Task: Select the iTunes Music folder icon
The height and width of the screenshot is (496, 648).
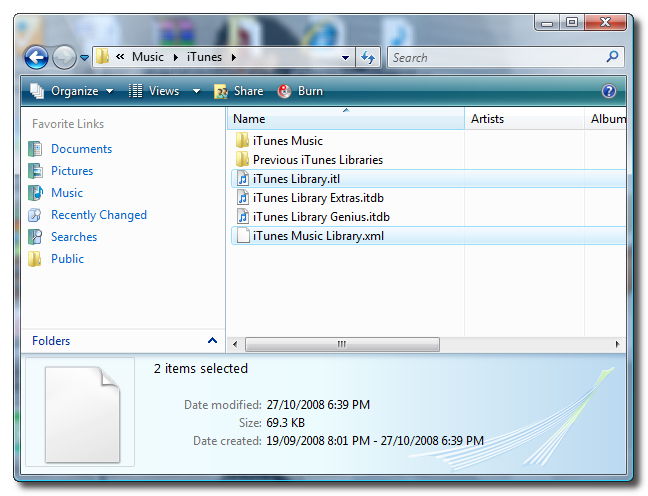Action: coord(241,141)
